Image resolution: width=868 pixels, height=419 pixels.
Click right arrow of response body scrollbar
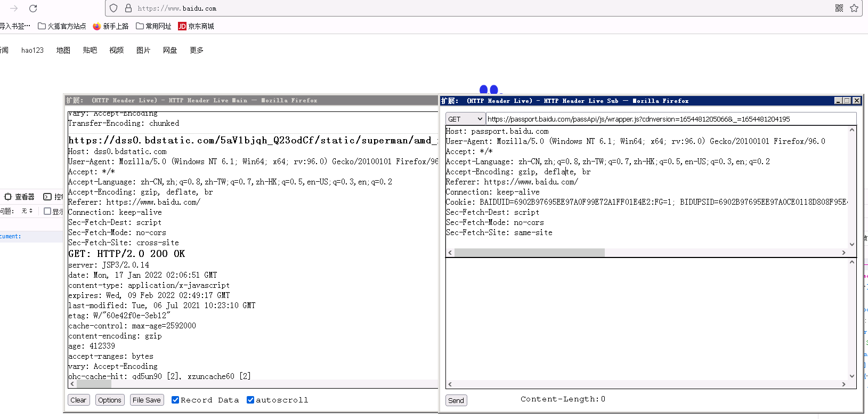(x=843, y=384)
